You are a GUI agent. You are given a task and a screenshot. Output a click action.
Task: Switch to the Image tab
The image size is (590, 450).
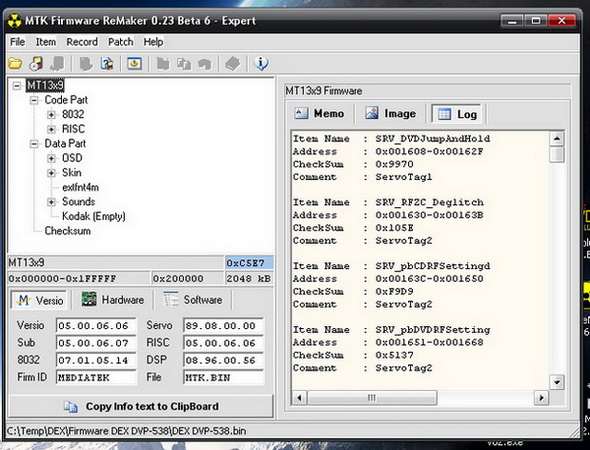click(x=391, y=114)
